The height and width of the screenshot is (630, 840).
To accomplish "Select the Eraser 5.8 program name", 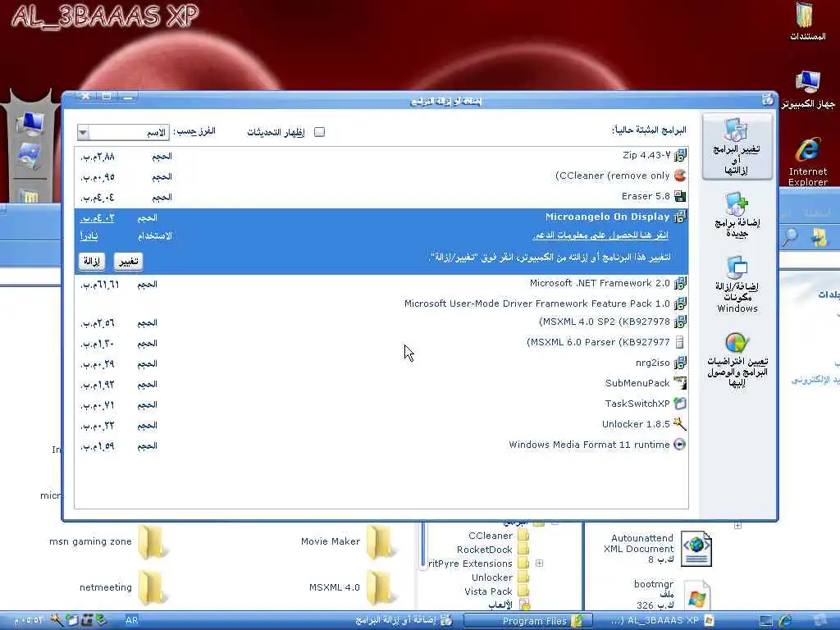I will point(646,196).
